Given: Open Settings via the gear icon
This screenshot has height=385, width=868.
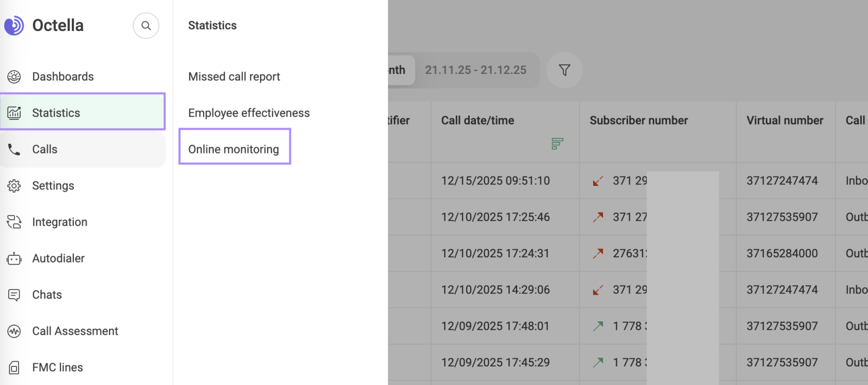Looking at the screenshot, I should pos(14,186).
